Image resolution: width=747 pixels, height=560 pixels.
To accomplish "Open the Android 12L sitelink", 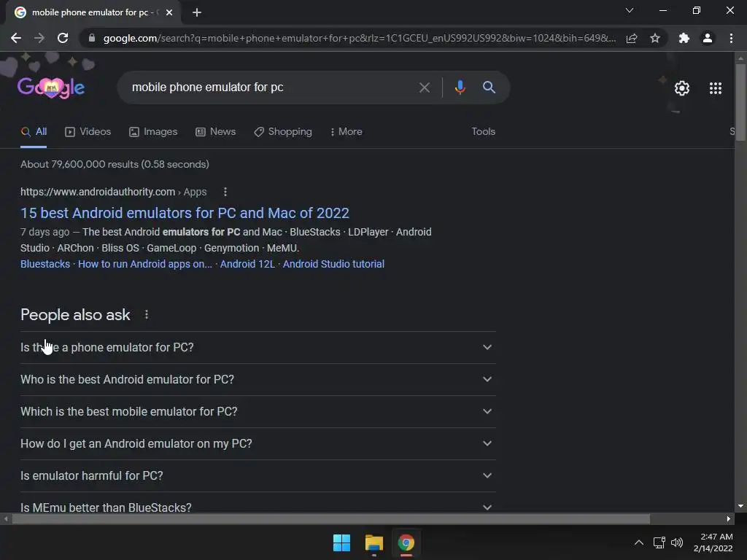I will click(x=247, y=264).
